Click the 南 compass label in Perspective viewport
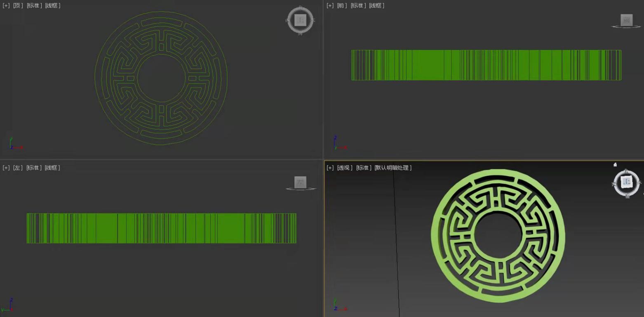The width and height of the screenshot is (644, 317). 627,196
